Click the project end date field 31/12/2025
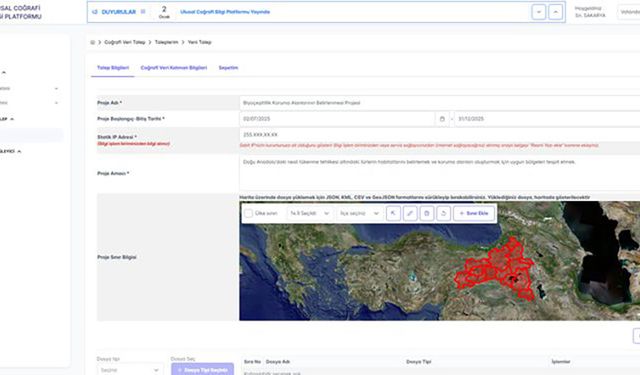 pos(547,119)
